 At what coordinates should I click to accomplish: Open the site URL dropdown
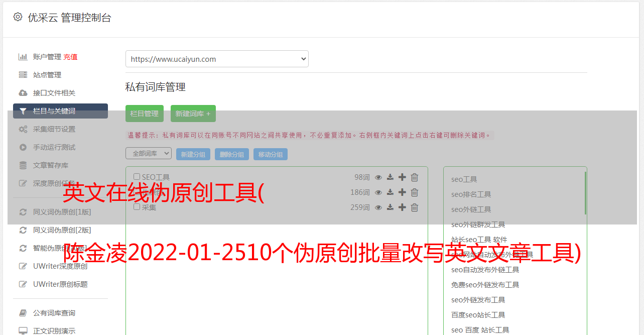click(x=217, y=59)
